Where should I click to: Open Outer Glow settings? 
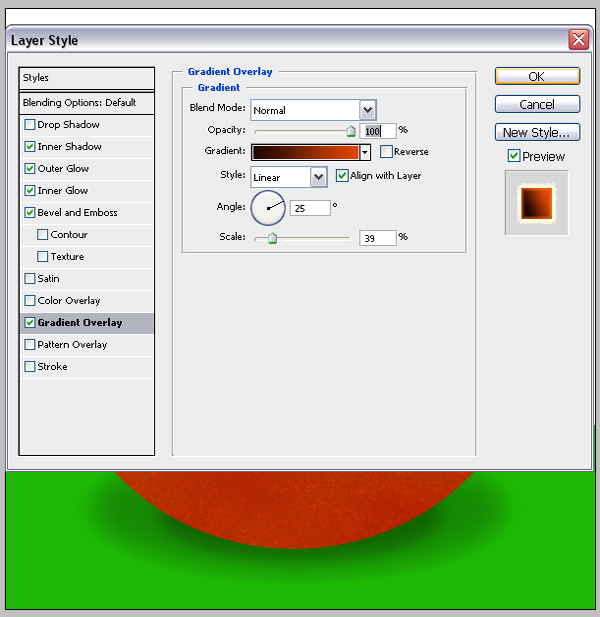pos(63,169)
